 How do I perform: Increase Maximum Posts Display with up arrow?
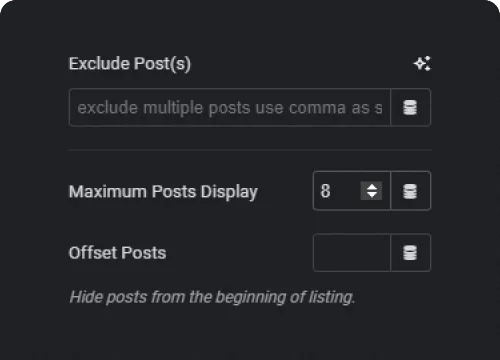tap(371, 187)
